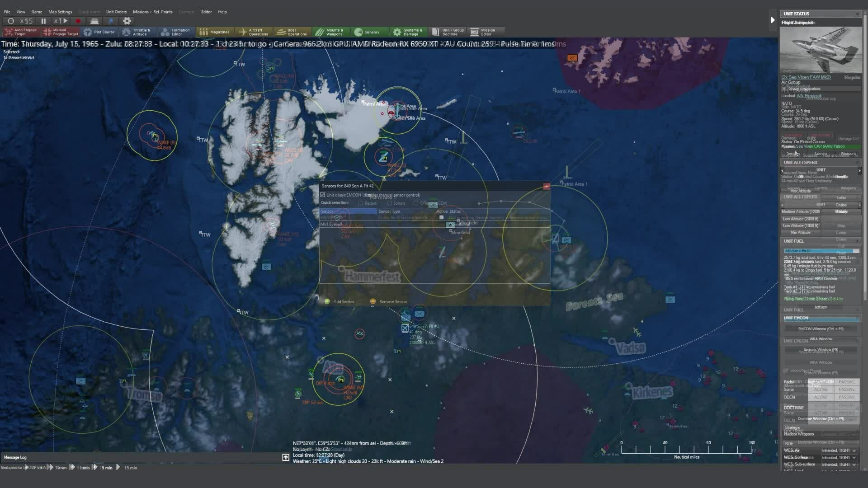
Task: Open settings gear in toolbar
Action: [127, 21]
